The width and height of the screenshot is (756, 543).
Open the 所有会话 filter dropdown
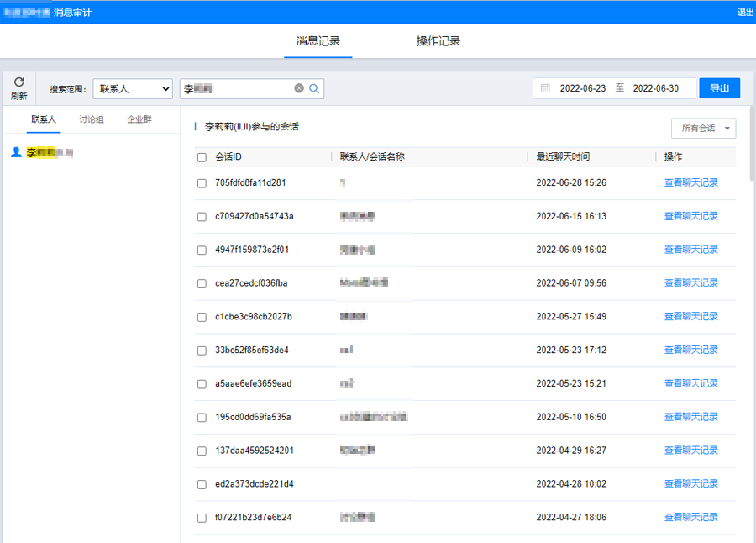click(703, 128)
